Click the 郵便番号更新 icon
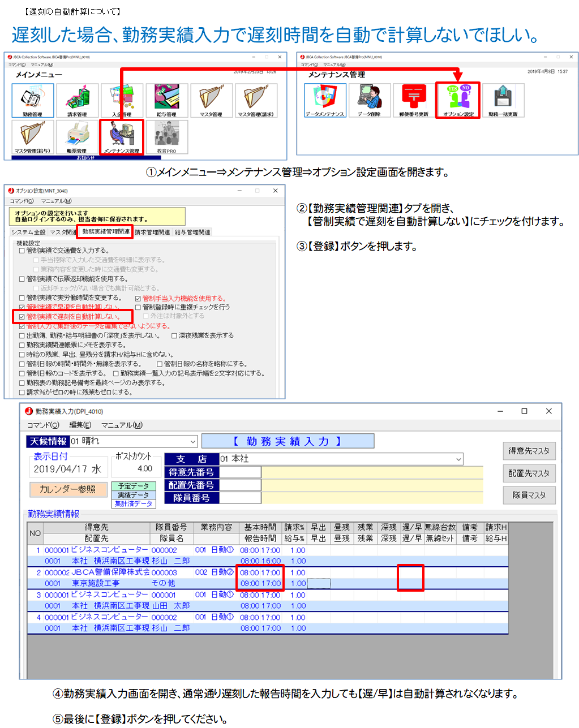579x728 pixels. [414, 100]
